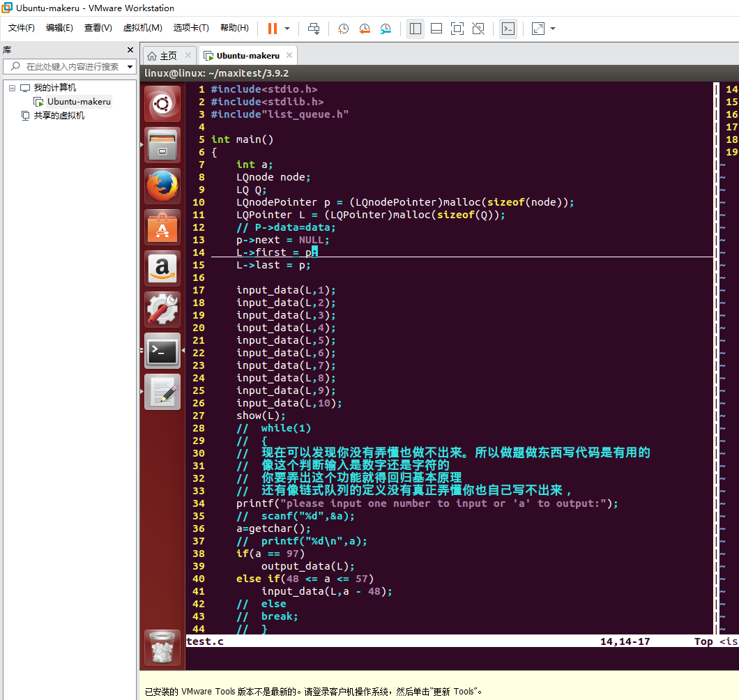Switch to Unity mode
Screen dimensions: 739x700
[478, 29]
